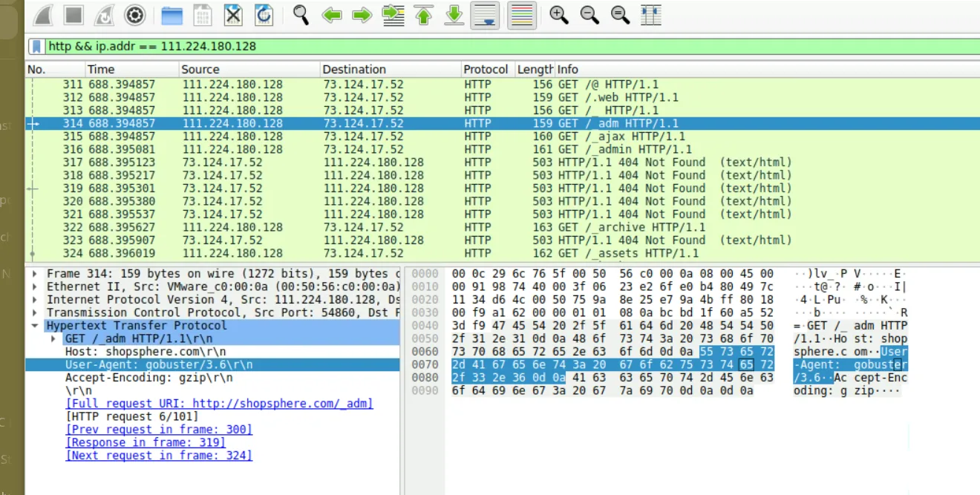The width and height of the screenshot is (980, 495).
Task: Select packet 322 GET /_archive row
Action: (503, 227)
